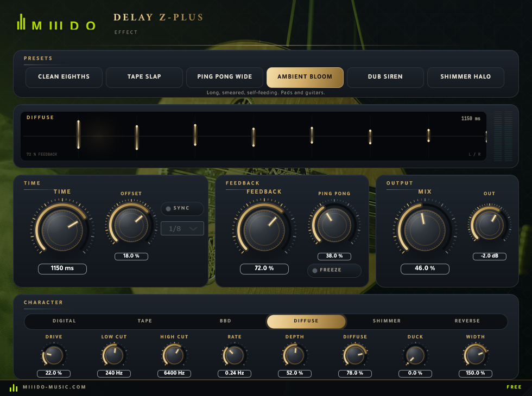Enable the FREEZE toggle
The image size is (532, 396).
pos(334,270)
